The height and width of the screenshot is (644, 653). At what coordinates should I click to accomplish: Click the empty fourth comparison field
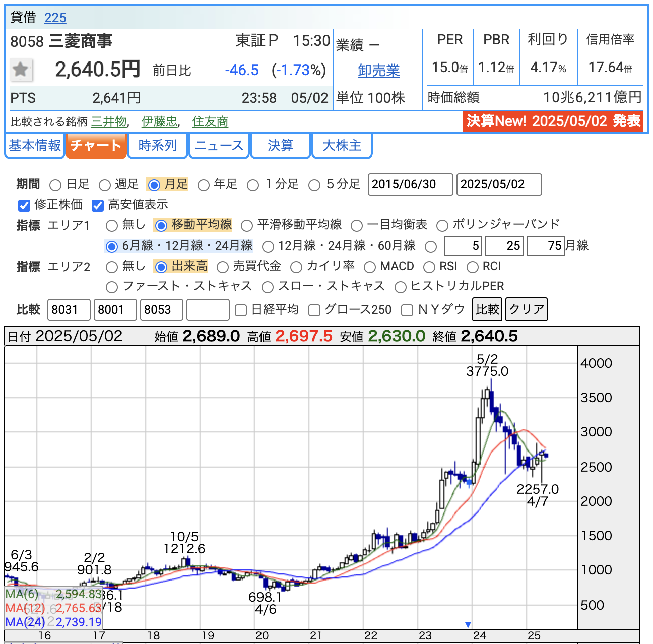tap(208, 310)
